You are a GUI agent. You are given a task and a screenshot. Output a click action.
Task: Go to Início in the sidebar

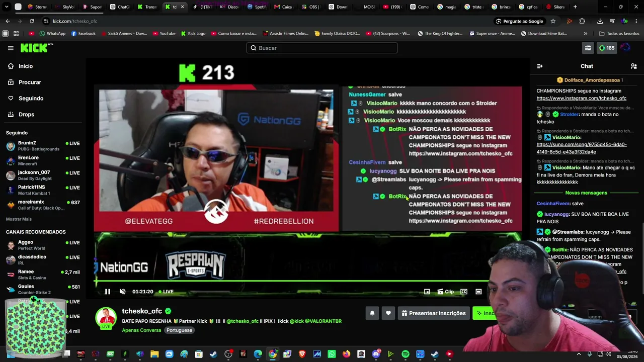click(x=43, y=66)
